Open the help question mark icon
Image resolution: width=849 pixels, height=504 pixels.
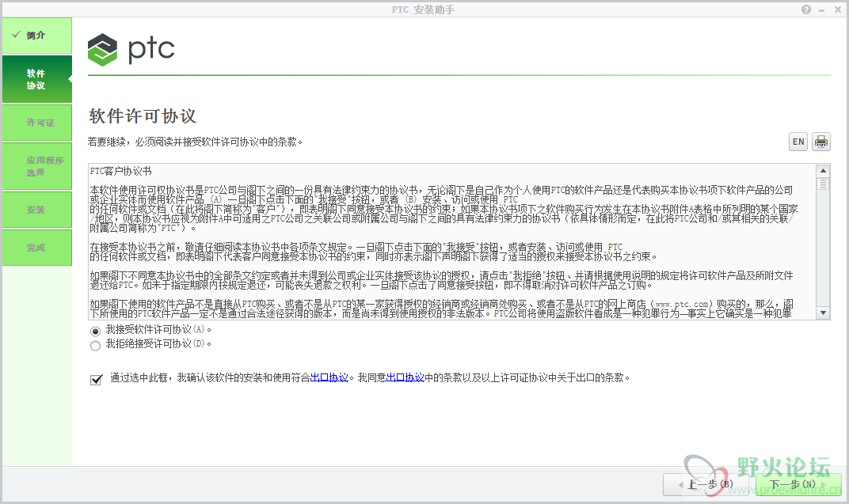click(x=806, y=9)
